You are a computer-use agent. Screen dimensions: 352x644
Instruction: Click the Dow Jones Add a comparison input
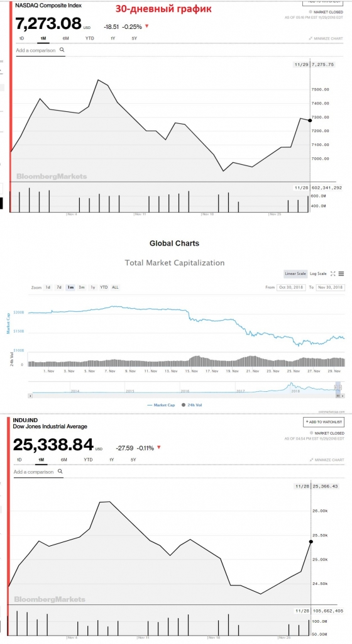tap(38, 472)
